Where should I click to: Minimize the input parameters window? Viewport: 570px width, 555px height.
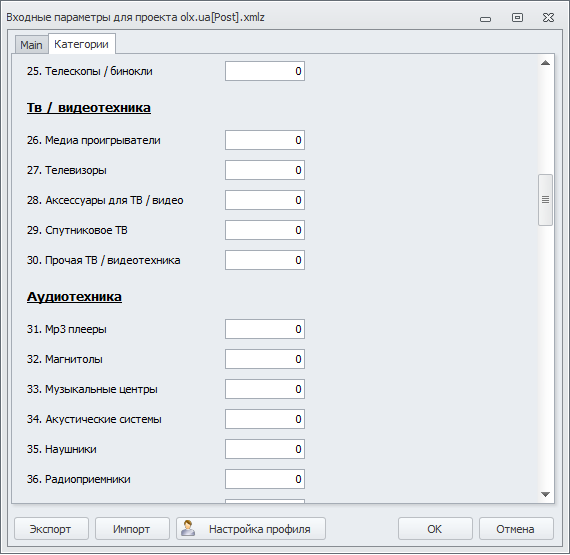pos(485,18)
